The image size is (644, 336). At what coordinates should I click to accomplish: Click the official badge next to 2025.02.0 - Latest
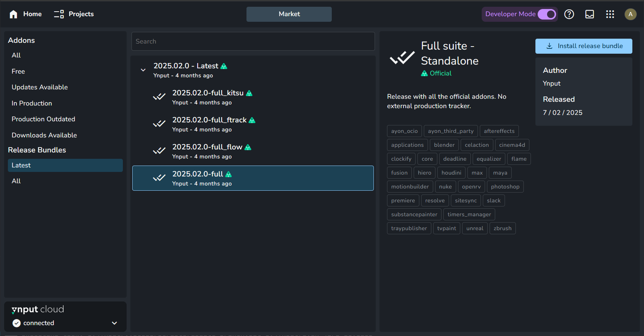pos(224,66)
